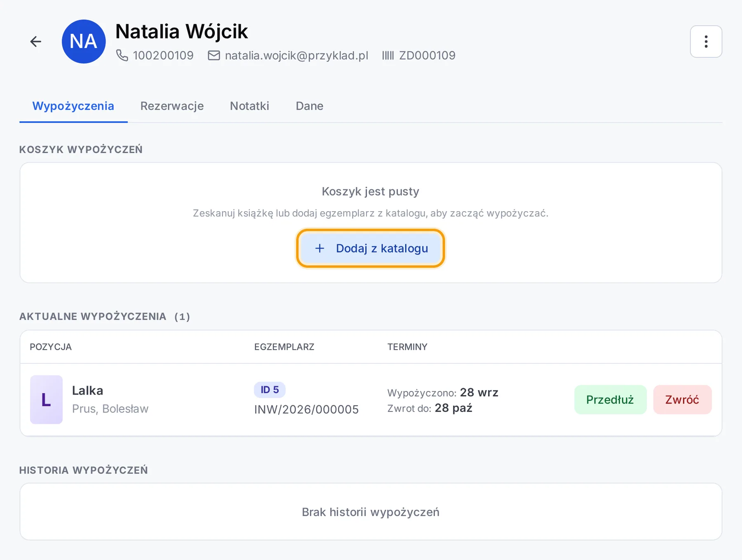This screenshot has height=560, width=742.
Task: Click the Dodaj z katalogu button
Action: 370,248
